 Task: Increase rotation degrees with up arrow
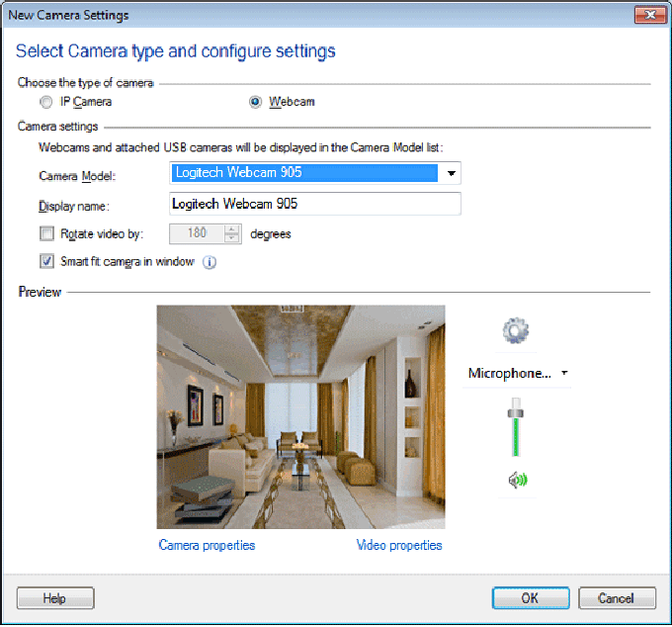tap(232, 229)
